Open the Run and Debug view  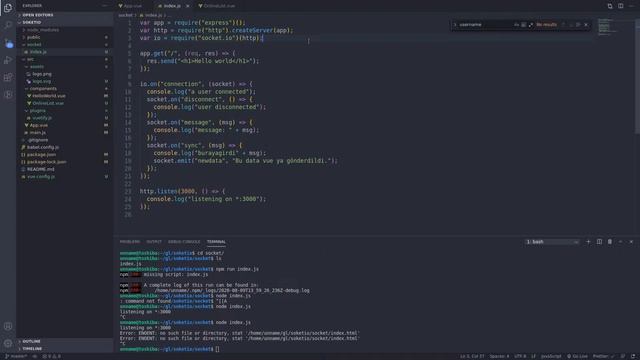[8, 60]
